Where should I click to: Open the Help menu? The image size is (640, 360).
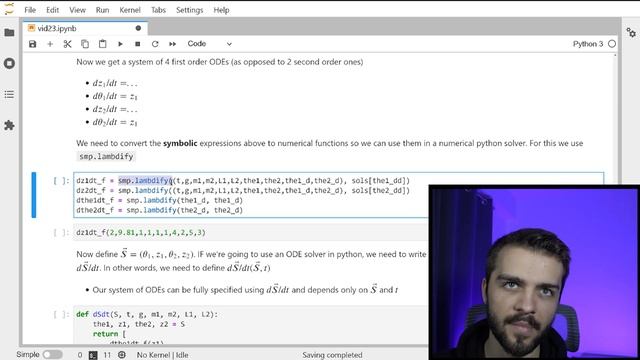(x=221, y=10)
